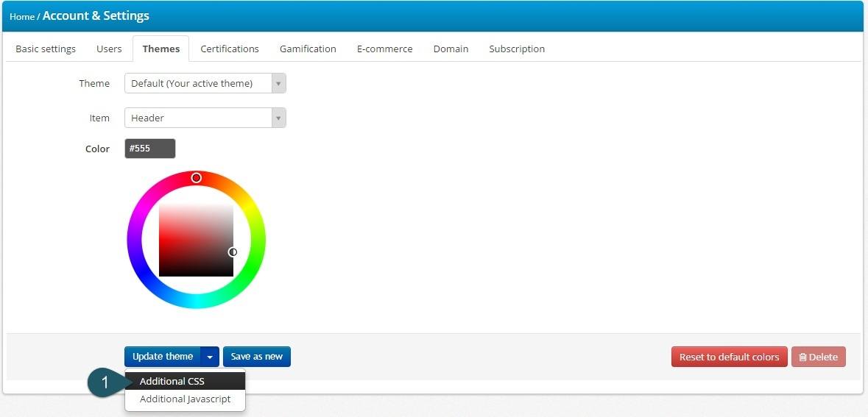
Task: Click the saturation square marker
Action: click(x=233, y=252)
